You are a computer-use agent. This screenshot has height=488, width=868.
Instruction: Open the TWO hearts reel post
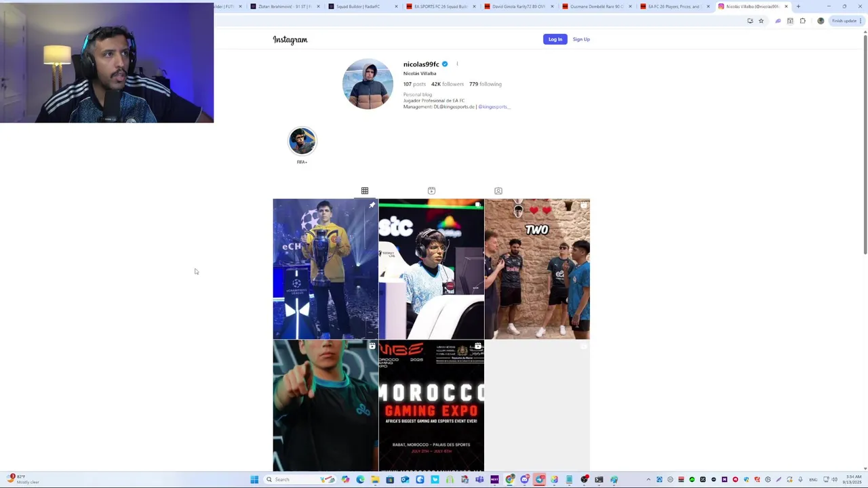pos(537,268)
